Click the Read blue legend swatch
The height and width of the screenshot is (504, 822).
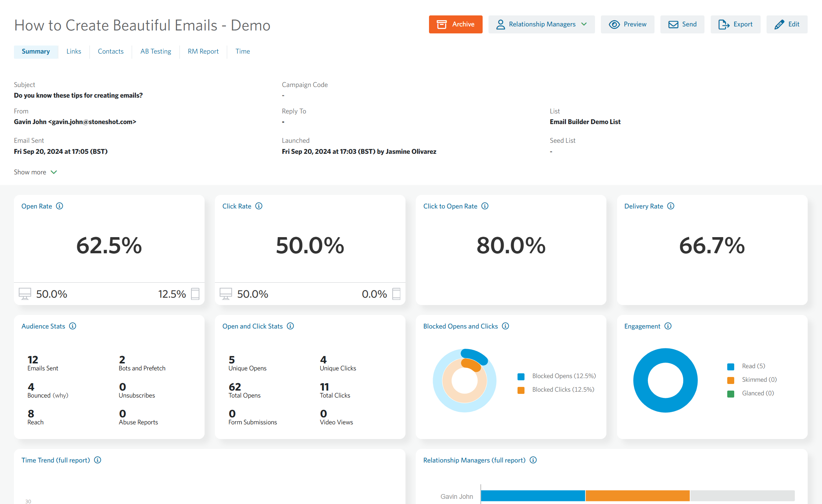click(x=731, y=366)
